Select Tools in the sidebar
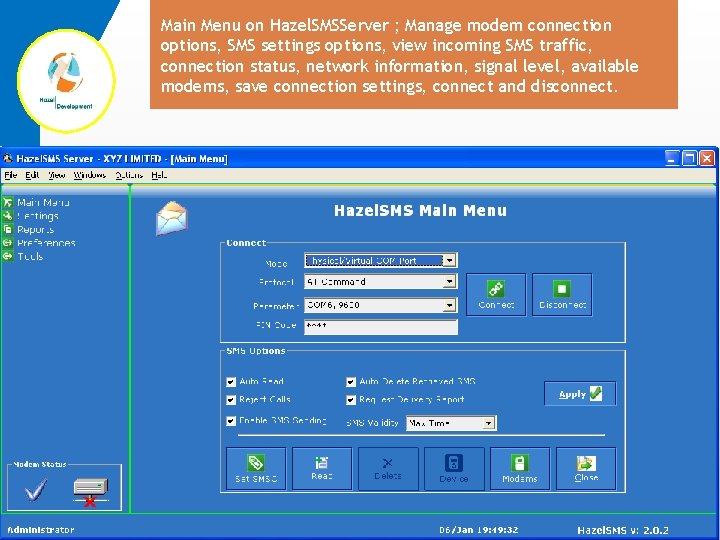Screen dimensions: 720x540 click(x=30, y=256)
